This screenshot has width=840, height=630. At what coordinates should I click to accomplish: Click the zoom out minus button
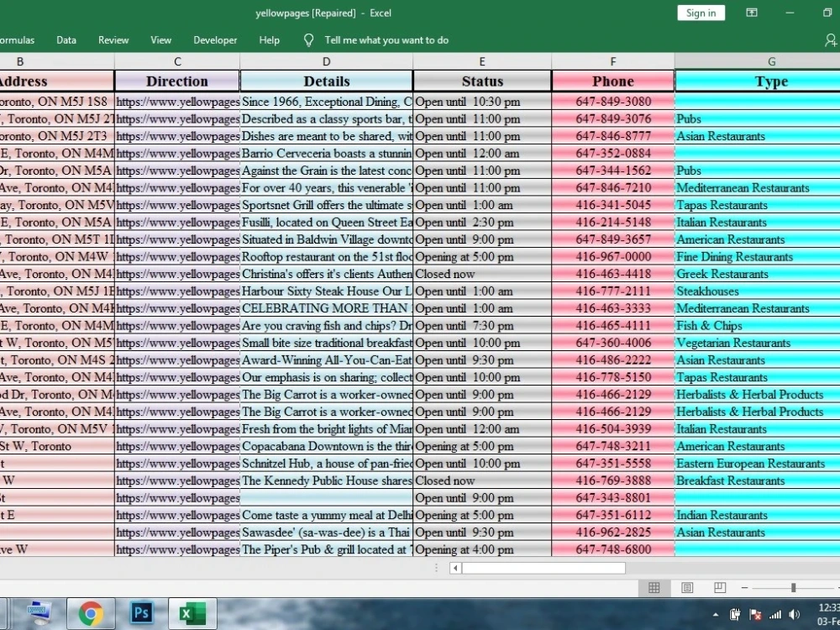click(744, 588)
